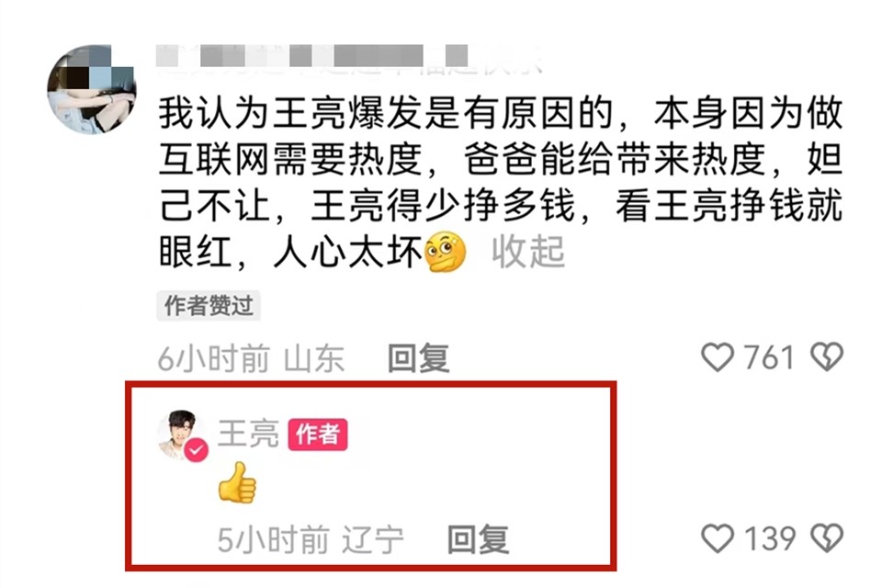This screenshot has width=893, height=588.
Task: Tap the 5小时前 辽宁 timestamp
Action: [311, 539]
